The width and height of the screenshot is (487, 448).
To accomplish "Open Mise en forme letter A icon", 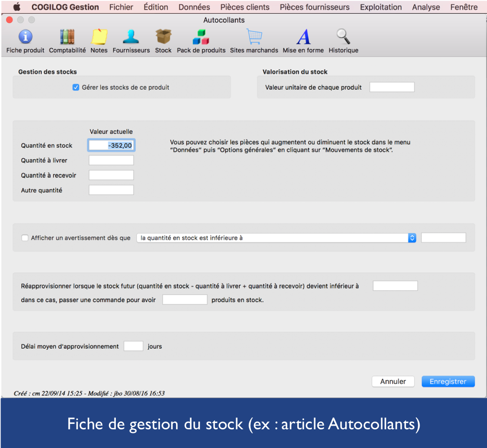I will (x=303, y=37).
